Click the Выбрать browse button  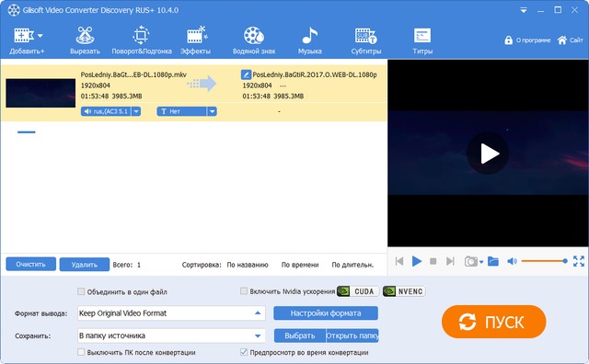coord(300,336)
